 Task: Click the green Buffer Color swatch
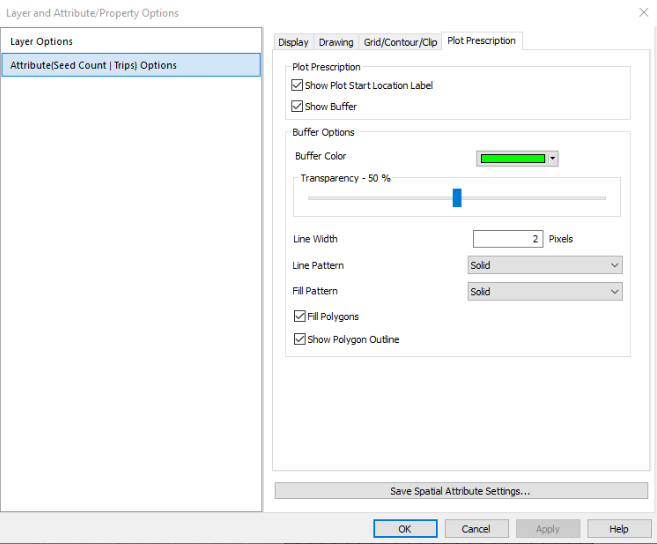[x=513, y=158]
